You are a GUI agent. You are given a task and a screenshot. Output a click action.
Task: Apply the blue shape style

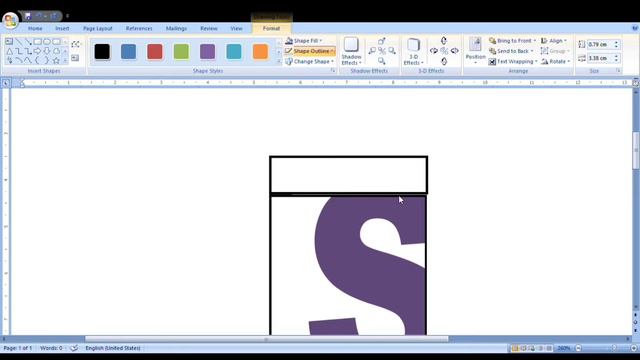pos(129,52)
